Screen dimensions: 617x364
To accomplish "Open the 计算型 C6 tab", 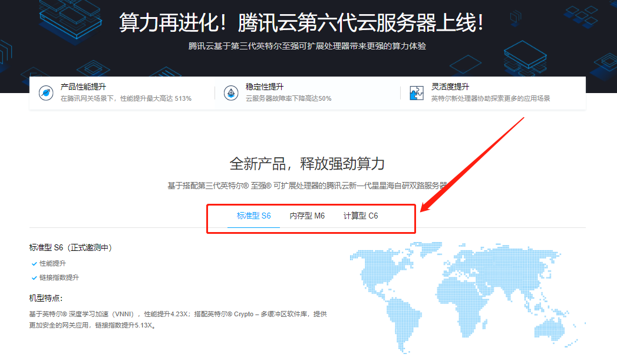I will tap(361, 216).
